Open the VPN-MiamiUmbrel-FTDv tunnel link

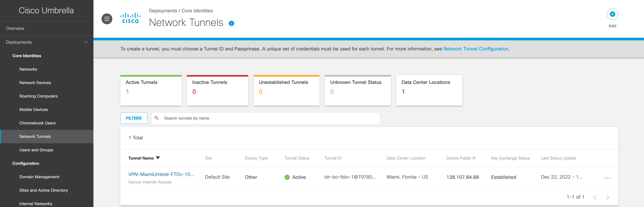(x=161, y=174)
